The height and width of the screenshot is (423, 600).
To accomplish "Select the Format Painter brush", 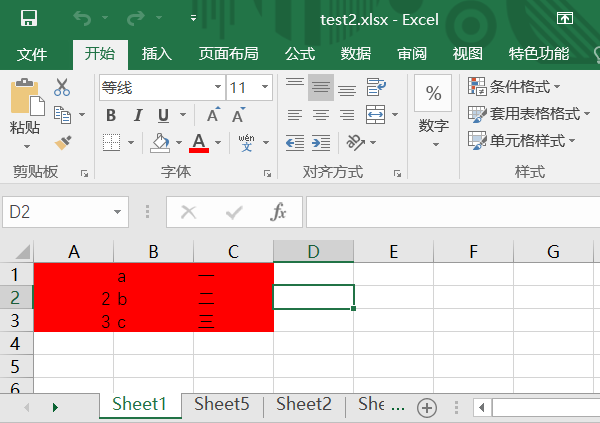I will [62, 141].
